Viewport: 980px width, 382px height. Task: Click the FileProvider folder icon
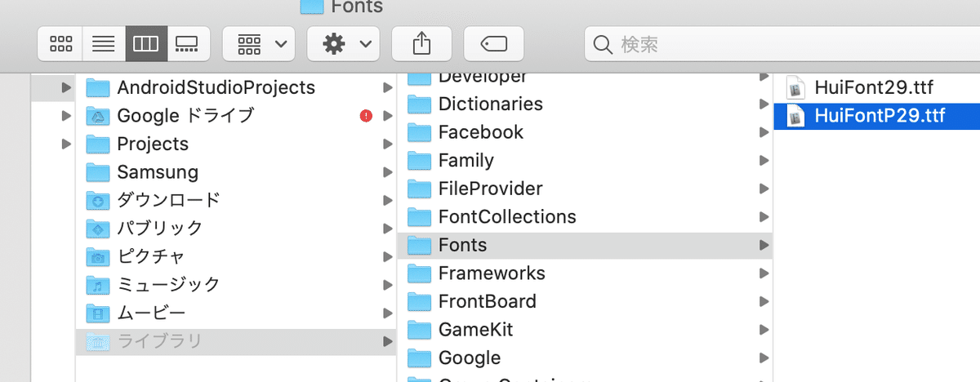(419, 189)
